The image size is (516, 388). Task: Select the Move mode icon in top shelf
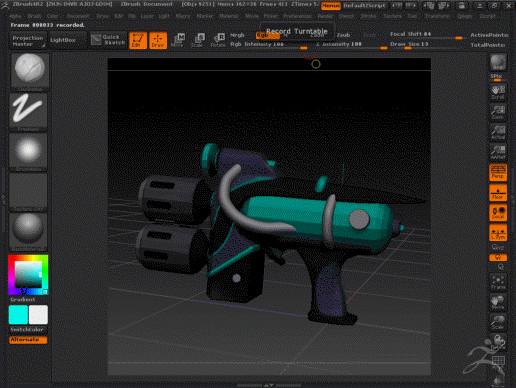(x=178, y=40)
